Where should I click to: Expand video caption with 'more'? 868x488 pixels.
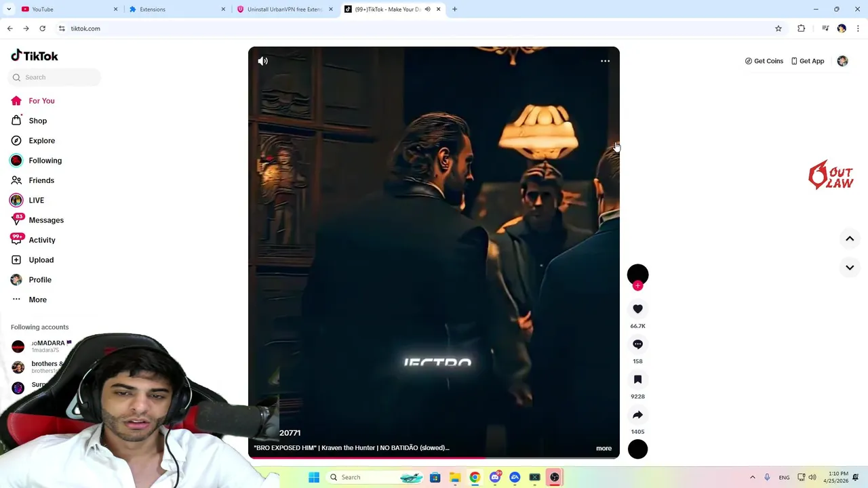tap(604, 448)
